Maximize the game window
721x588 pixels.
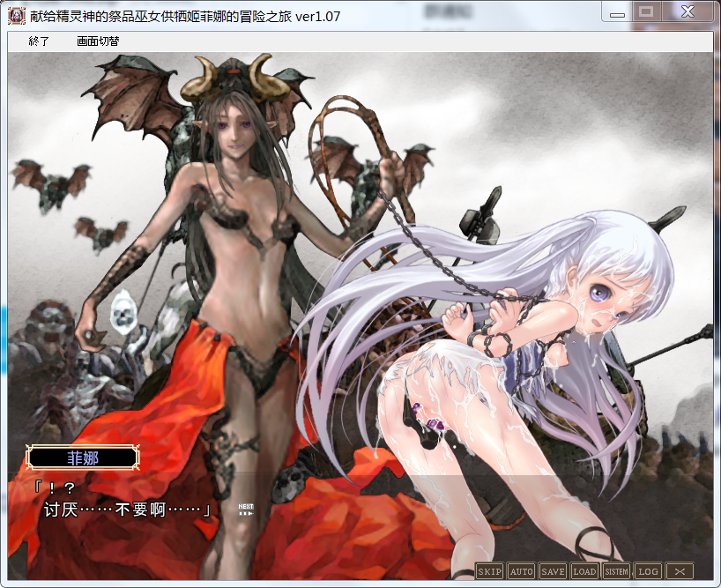point(646,12)
